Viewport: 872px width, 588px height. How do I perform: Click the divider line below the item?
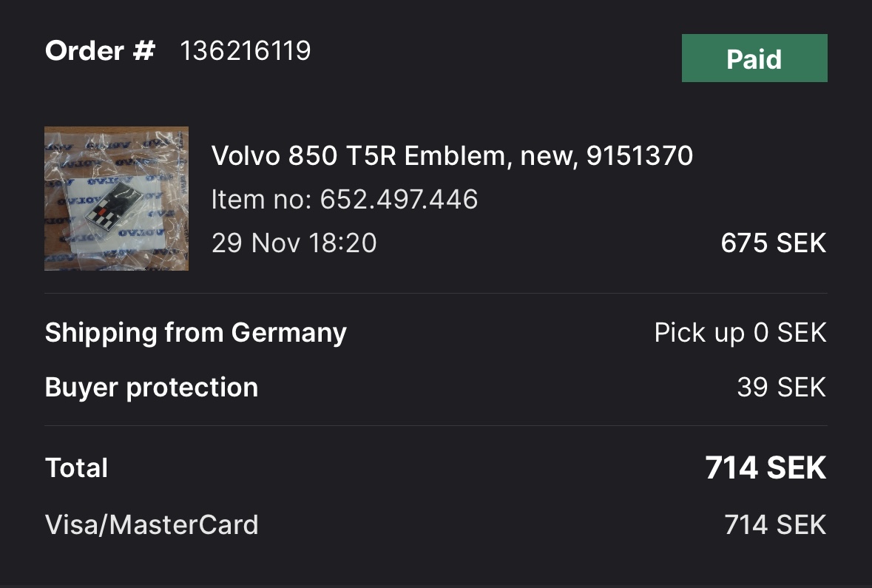[436, 293]
